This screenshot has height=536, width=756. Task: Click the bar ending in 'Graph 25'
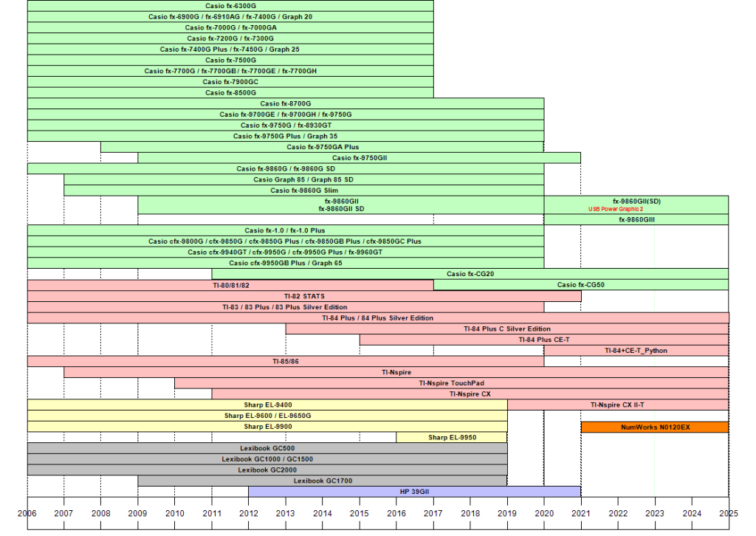click(230, 49)
